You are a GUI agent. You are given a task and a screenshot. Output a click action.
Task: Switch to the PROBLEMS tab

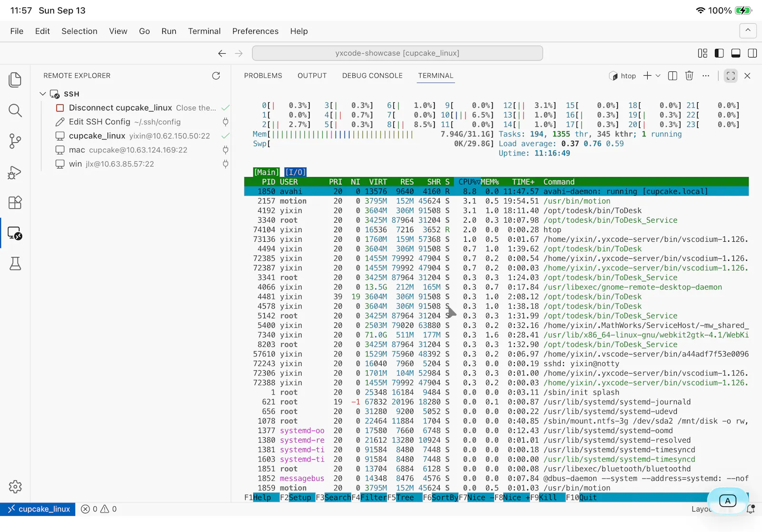[x=263, y=76]
